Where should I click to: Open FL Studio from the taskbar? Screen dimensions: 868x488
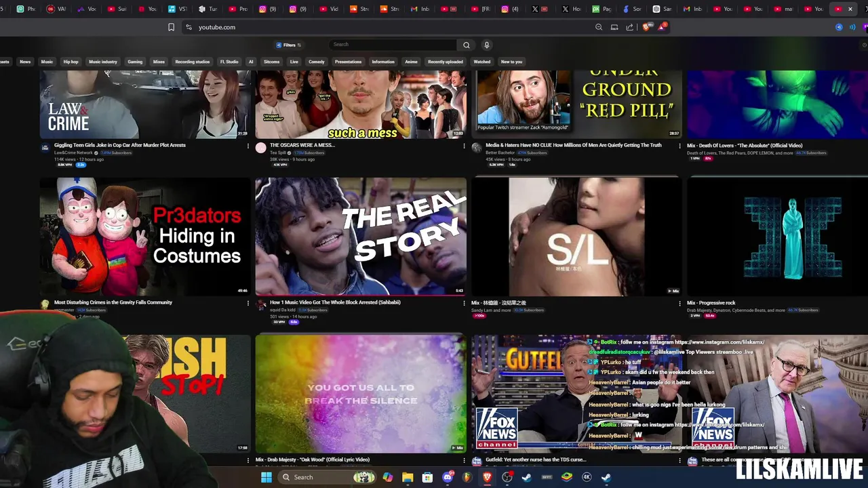(467, 477)
